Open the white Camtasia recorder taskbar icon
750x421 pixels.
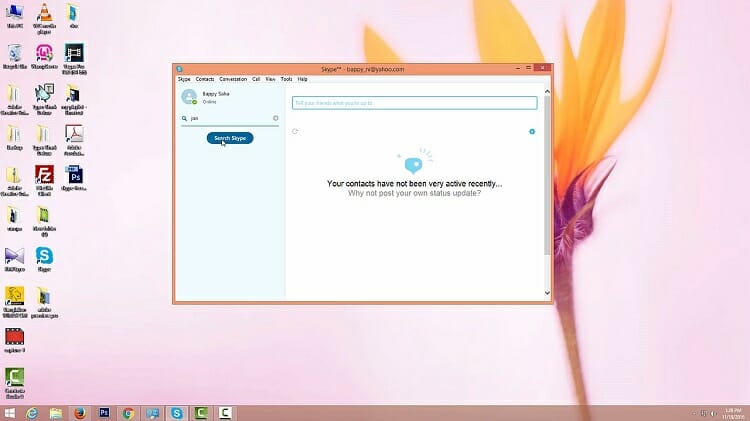pos(225,413)
